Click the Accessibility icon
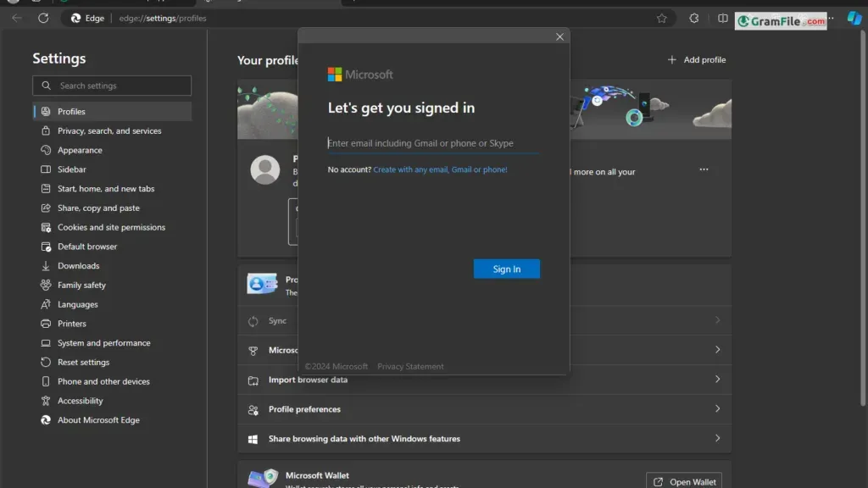868x488 pixels. (x=46, y=401)
